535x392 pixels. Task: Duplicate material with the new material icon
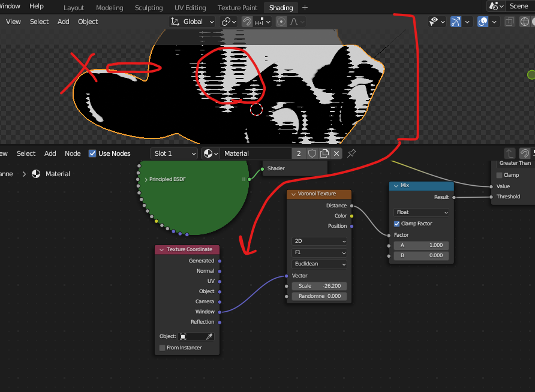[324, 153]
